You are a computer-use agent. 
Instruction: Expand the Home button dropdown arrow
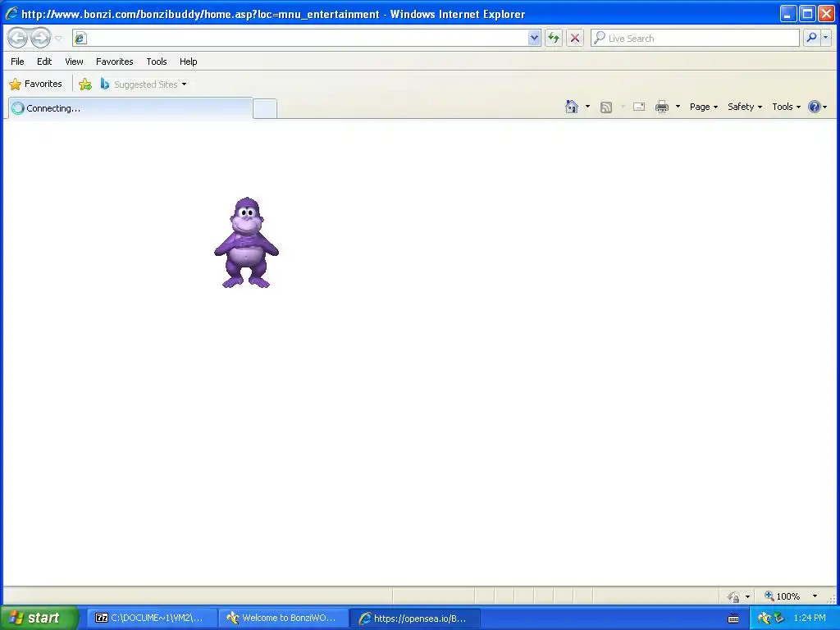587,107
